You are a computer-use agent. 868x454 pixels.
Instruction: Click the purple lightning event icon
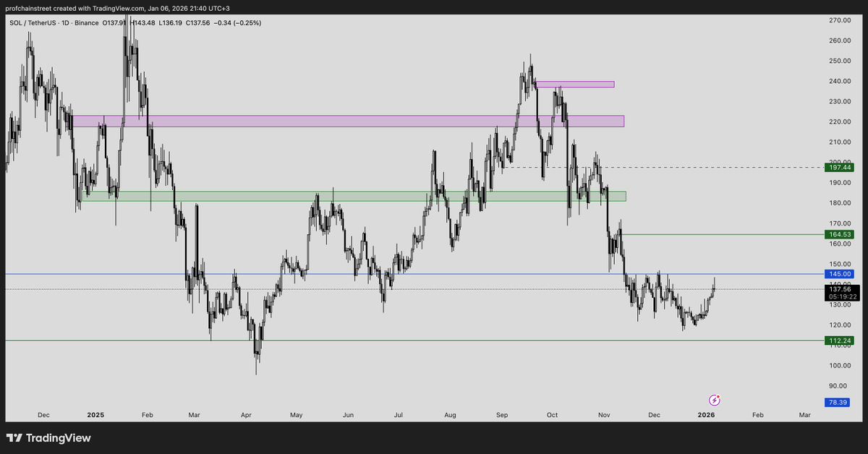(714, 400)
